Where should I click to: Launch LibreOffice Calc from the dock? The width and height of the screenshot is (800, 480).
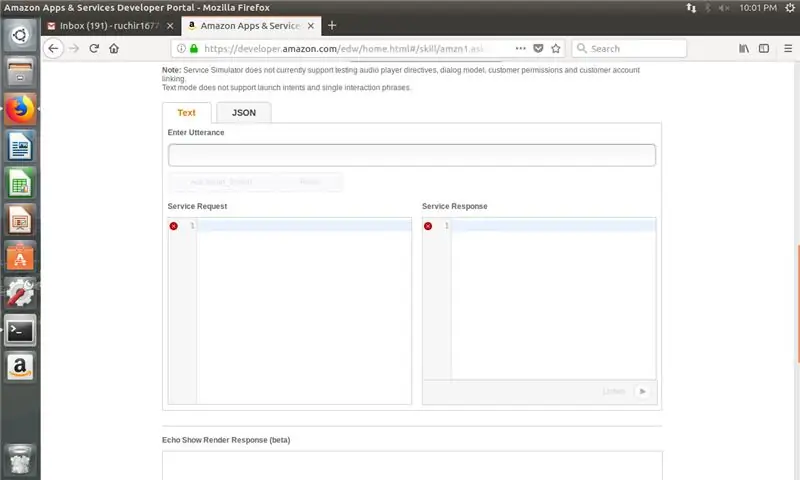[20, 183]
